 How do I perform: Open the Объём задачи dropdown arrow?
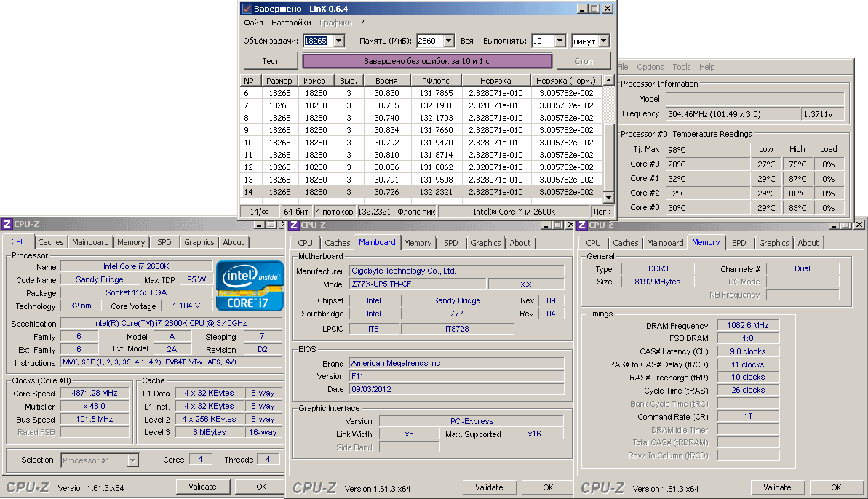coord(338,41)
